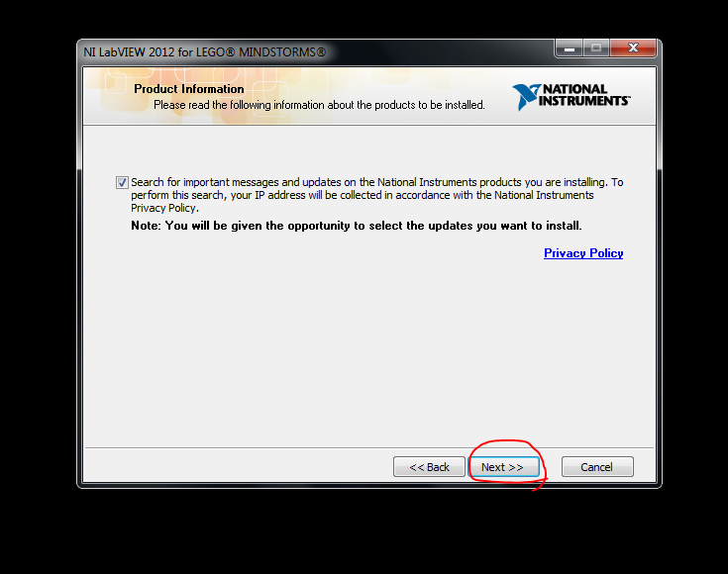Screen dimensions: 728x574
Task: Uncheck the search for important messages checkbox
Action: click(x=122, y=182)
